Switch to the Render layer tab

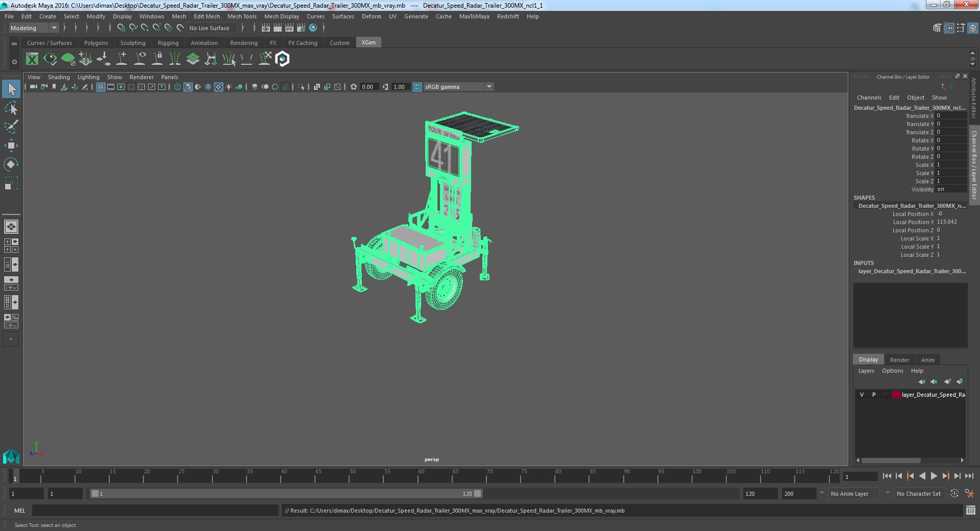tap(899, 360)
